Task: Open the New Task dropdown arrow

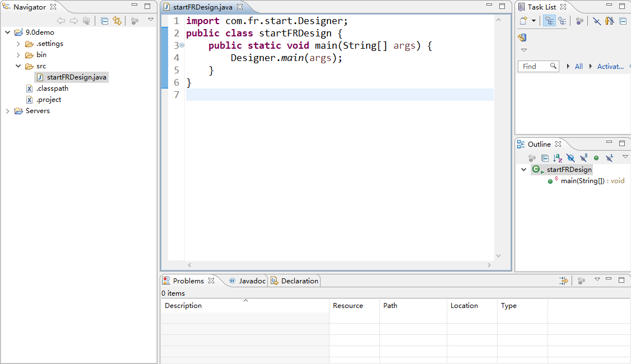Action: 533,21
